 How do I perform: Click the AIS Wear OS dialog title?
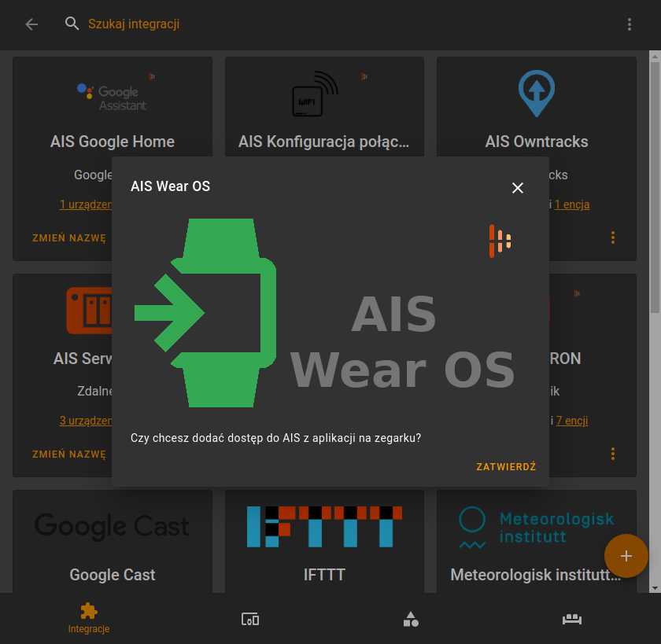pyautogui.click(x=170, y=186)
